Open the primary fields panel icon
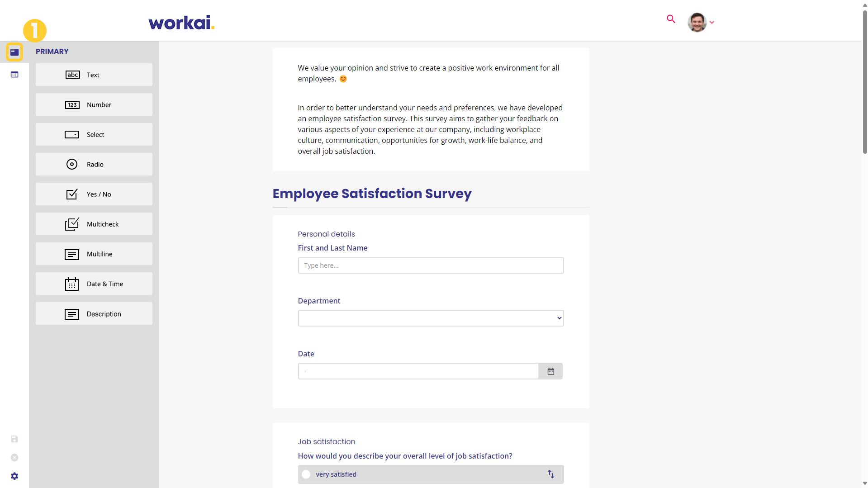 [x=14, y=52]
